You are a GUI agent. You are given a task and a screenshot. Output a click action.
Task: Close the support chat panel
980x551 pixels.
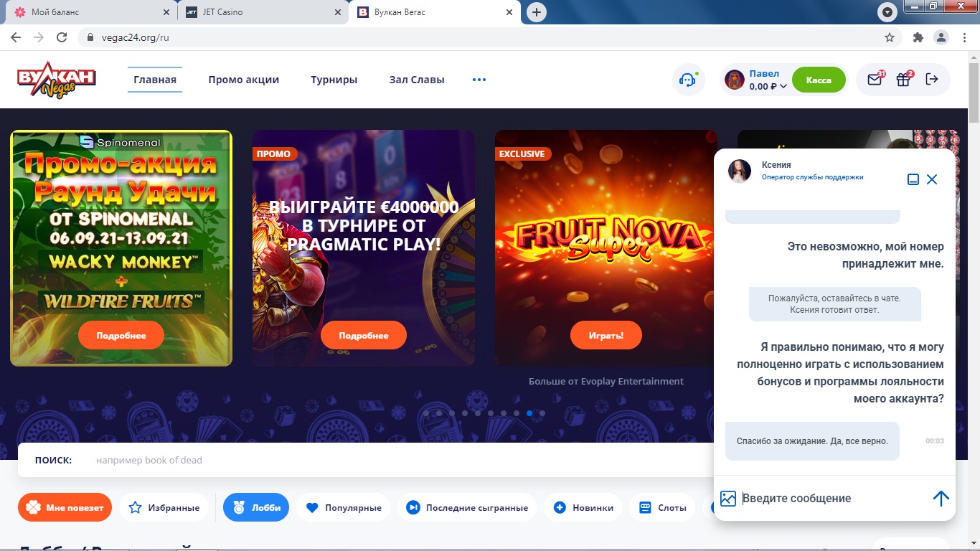pos(932,179)
